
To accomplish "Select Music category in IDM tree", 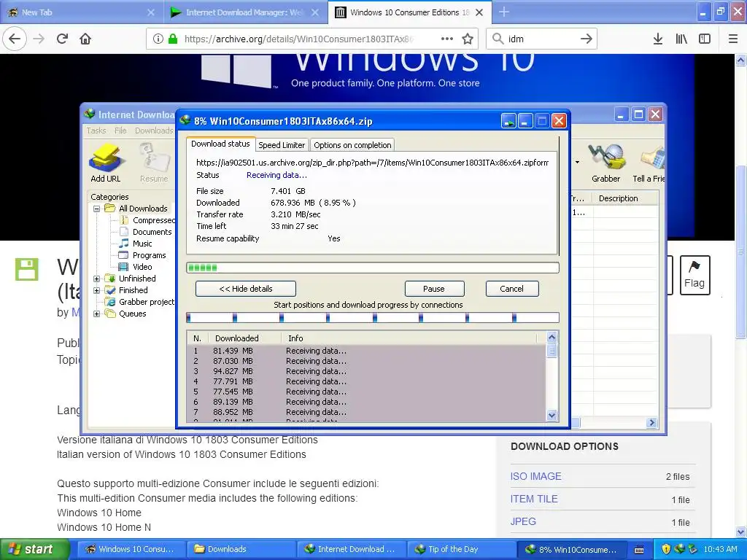I will 136,244.
